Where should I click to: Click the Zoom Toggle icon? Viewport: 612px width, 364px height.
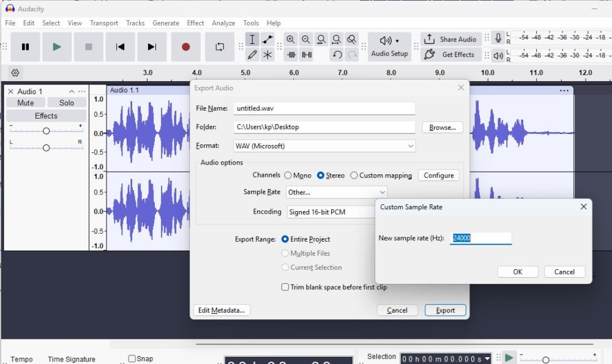pos(352,39)
